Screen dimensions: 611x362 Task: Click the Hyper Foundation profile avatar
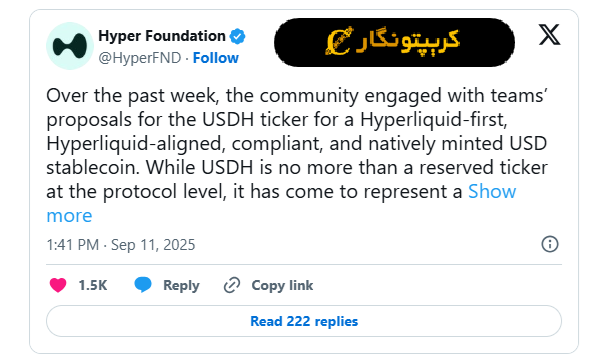(x=70, y=46)
